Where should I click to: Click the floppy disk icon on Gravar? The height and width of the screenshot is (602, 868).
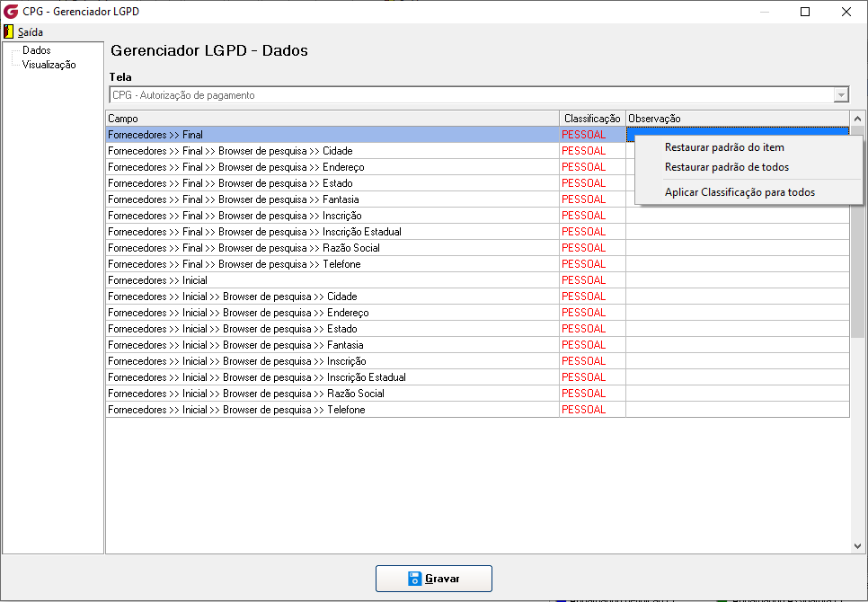point(414,579)
